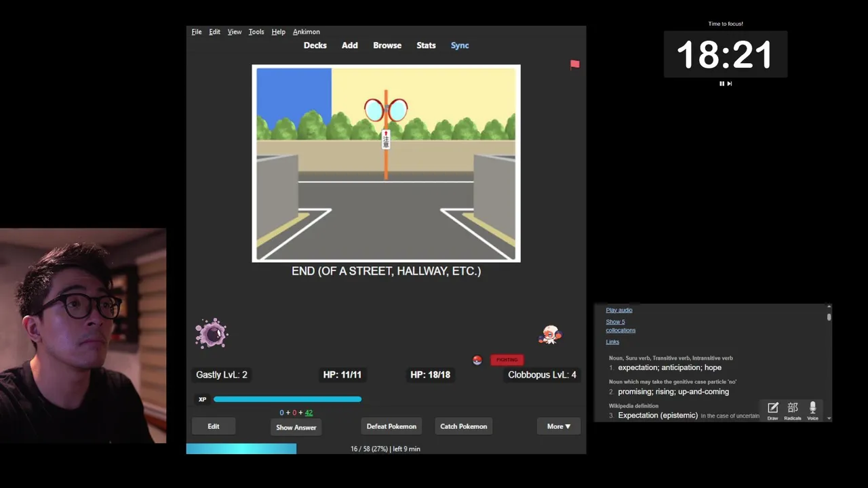Image resolution: width=868 pixels, height=488 pixels.
Task: Click Catch Pokemon button
Action: (x=464, y=426)
